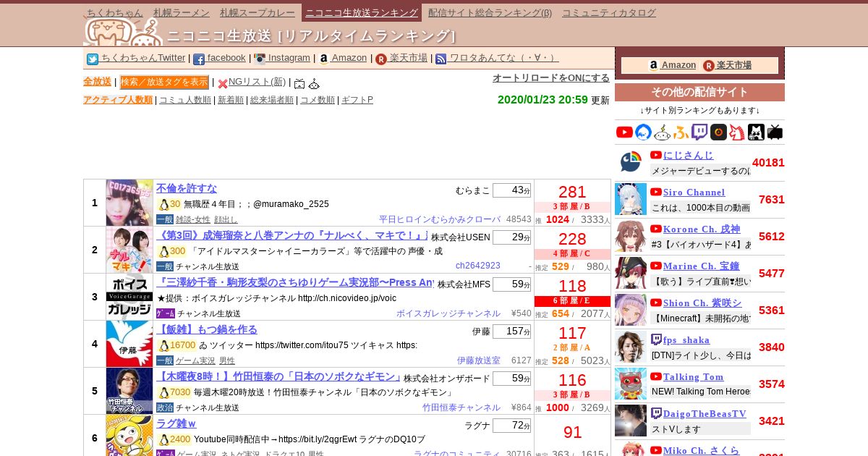
Task: Open the black OPENREC circle icon
Action: click(718, 132)
